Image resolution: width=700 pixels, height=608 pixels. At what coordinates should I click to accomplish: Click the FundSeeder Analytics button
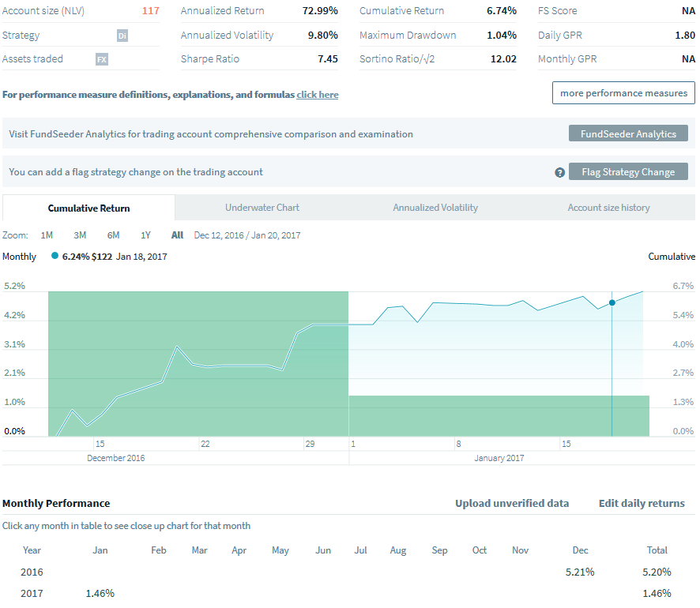click(x=628, y=134)
